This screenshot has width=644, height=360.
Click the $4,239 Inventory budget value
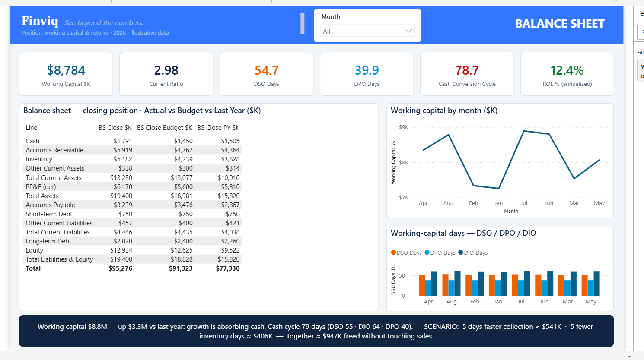click(183, 159)
